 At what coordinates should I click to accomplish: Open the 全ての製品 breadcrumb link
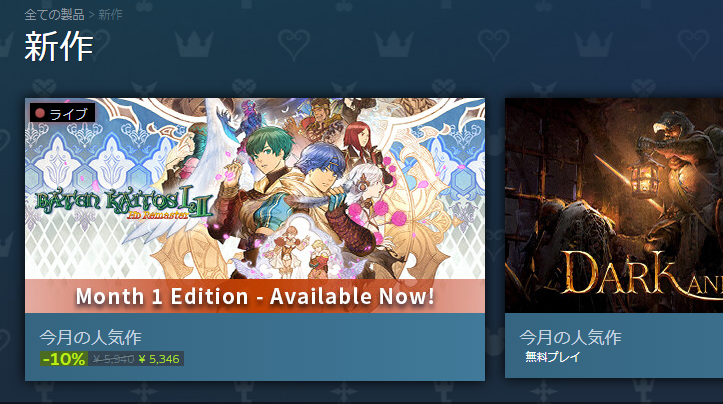54,15
